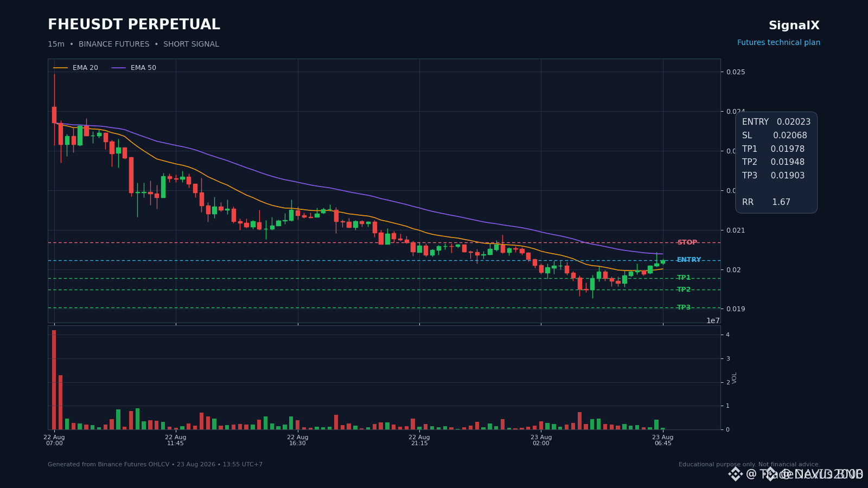Pick the purple EMA 50 legend line swatch
This screenshot has height=488, width=868.
[119, 68]
